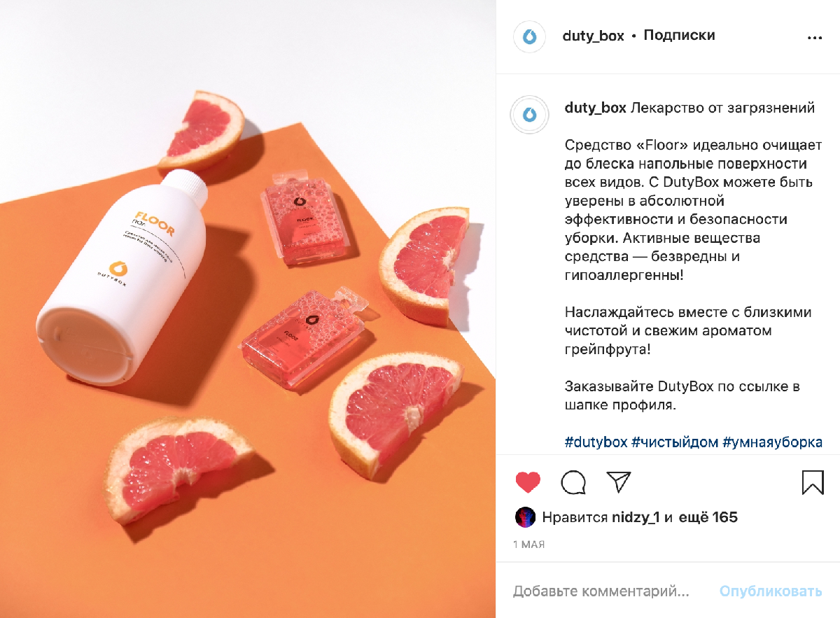Click the grapefruit product photo
Screen dimensions: 840x618
(248, 309)
